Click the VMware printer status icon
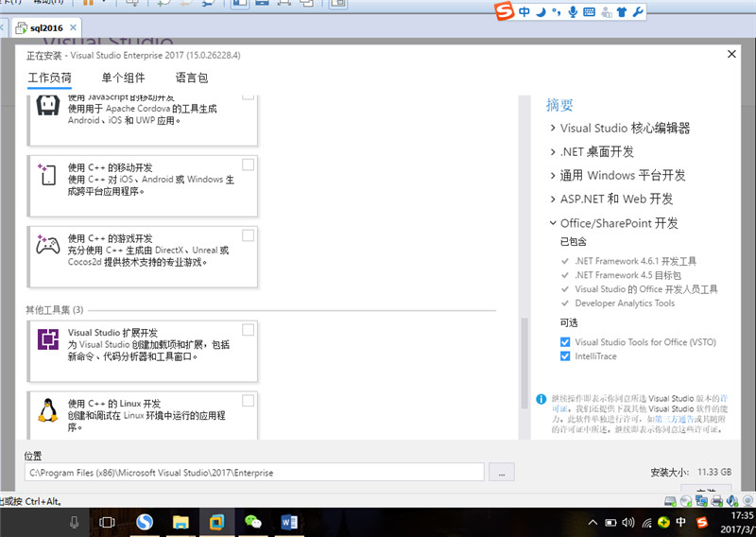 tap(716, 501)
